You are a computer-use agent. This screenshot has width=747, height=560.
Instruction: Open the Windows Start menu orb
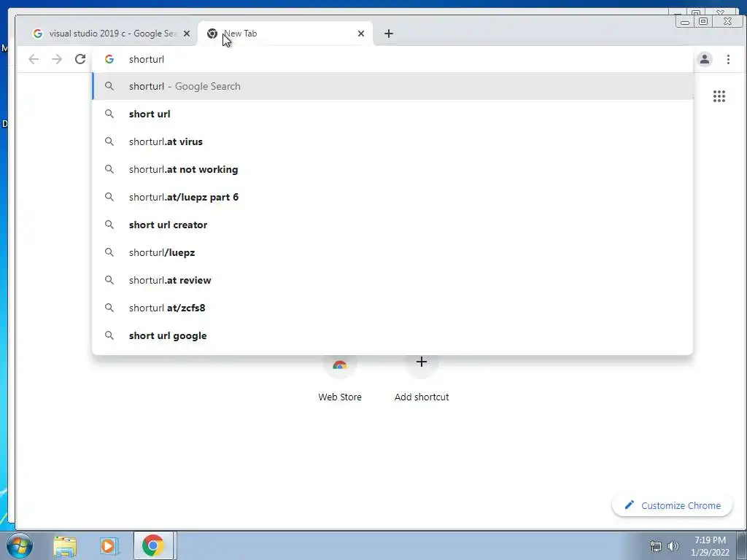20,545
